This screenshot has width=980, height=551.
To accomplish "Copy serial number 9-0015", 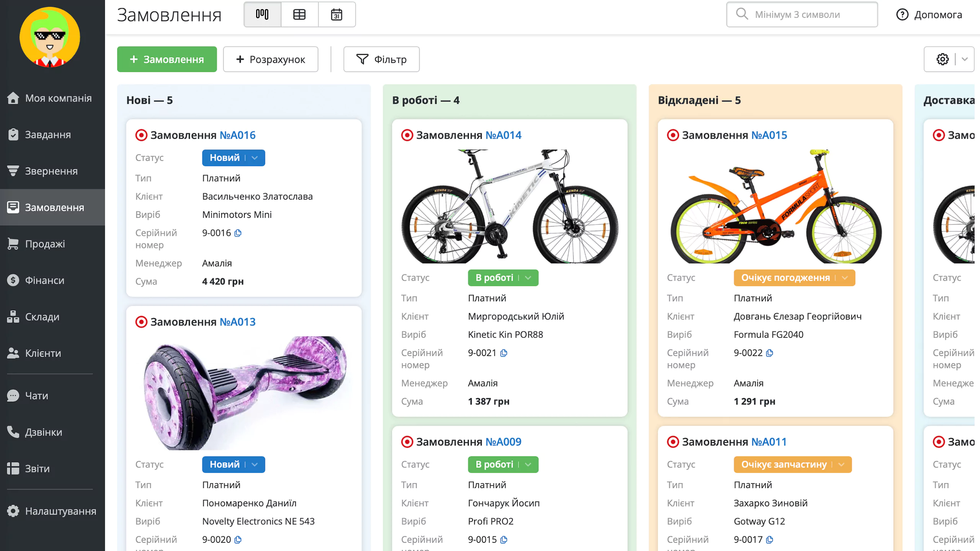I will tap(504, 540).
